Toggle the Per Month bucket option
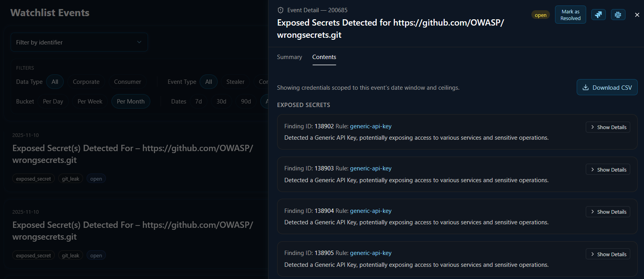The width and height of the screenshot is (644, 279). [131, 102]
